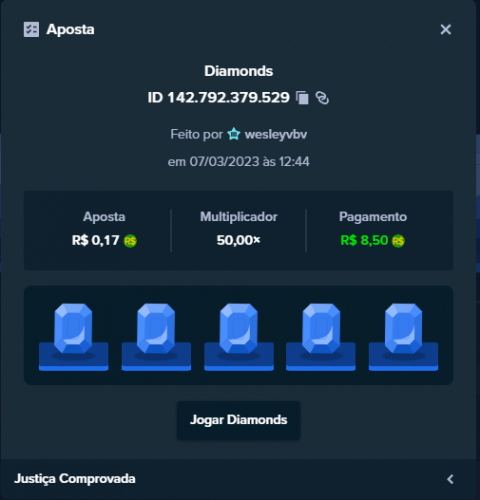This screenshot has height=500, width=480.
Task: Close the Aposta dialog with the X
Action: point(445,29)
